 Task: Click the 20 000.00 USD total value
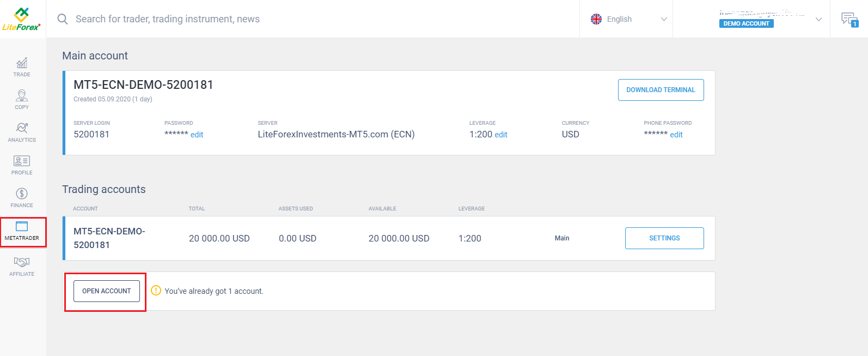(219, 238)
